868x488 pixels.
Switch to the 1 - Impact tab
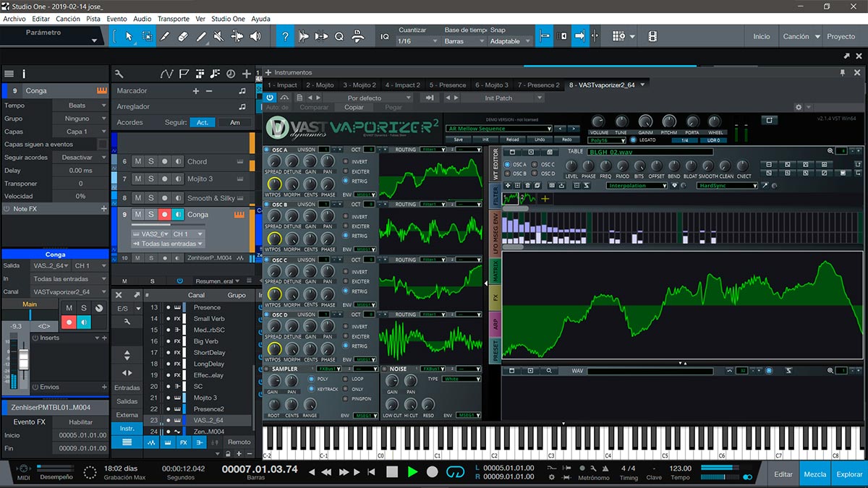coord(282,85)
